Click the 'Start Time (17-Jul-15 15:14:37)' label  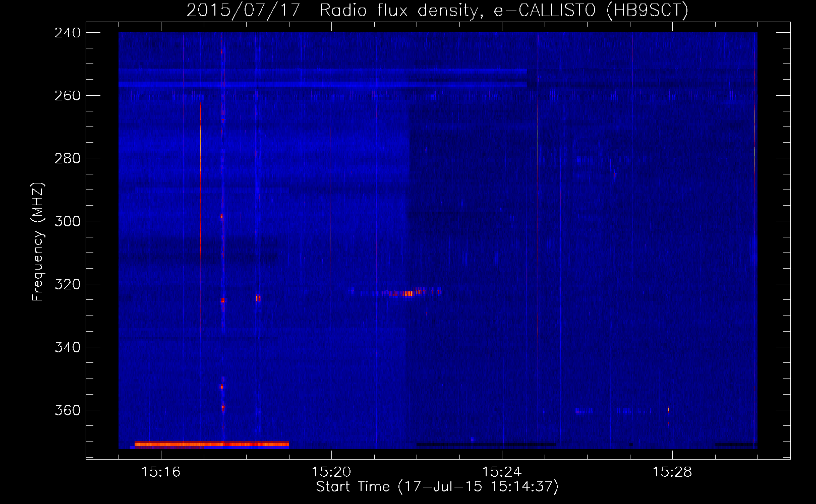(x=437, y=486)
